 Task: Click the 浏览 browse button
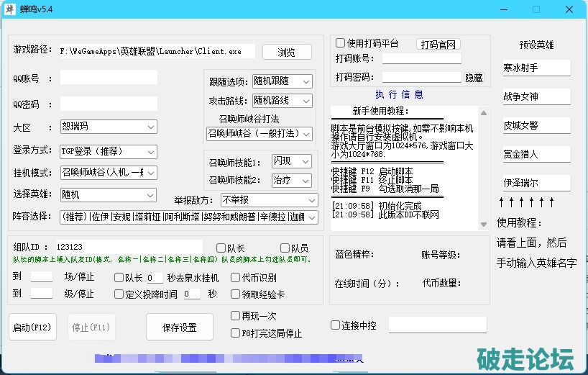(286, 52)
